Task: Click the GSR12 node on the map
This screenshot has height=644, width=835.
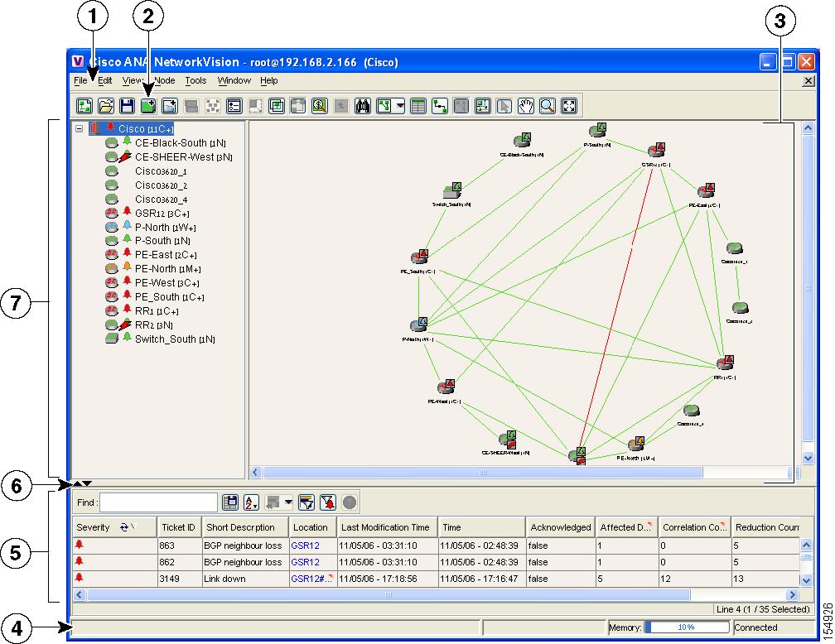Action: (x=657, y=150)
